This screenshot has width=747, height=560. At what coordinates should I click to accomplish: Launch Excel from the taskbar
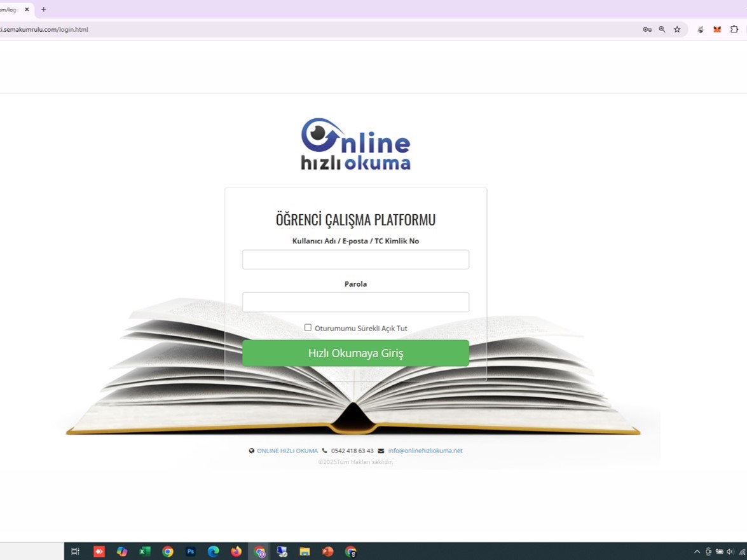pos(144,552)
